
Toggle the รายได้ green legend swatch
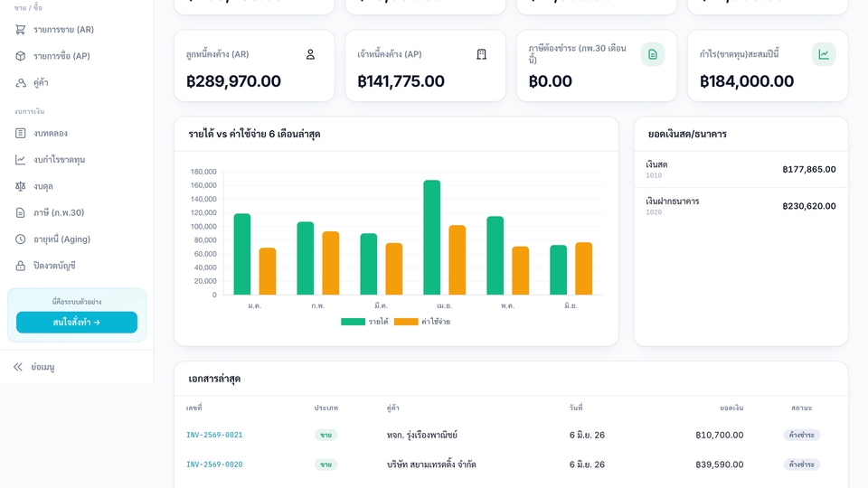(x=354, y=322)
